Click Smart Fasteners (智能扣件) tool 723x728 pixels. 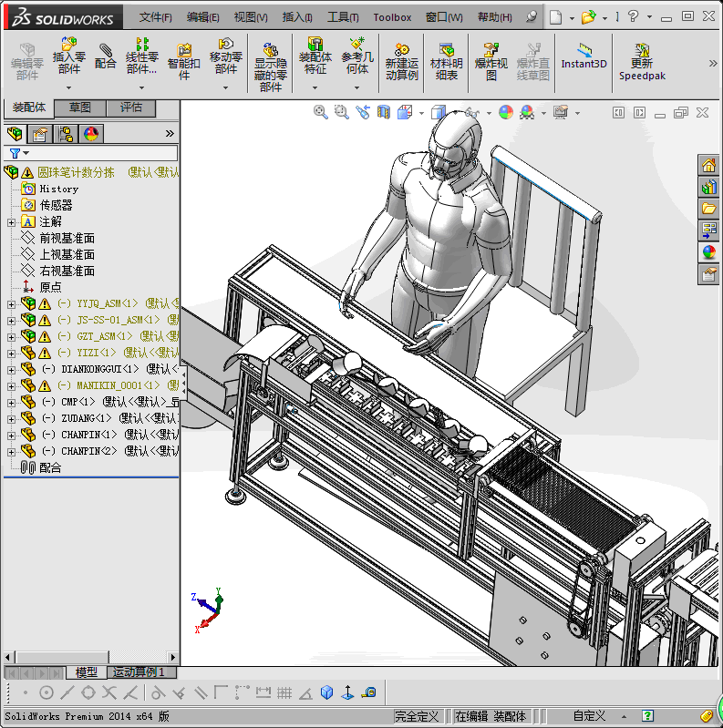[x=184, y=61]
